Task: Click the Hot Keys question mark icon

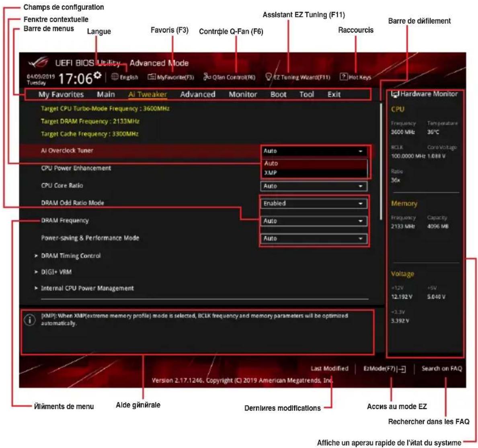Action: 344,76
